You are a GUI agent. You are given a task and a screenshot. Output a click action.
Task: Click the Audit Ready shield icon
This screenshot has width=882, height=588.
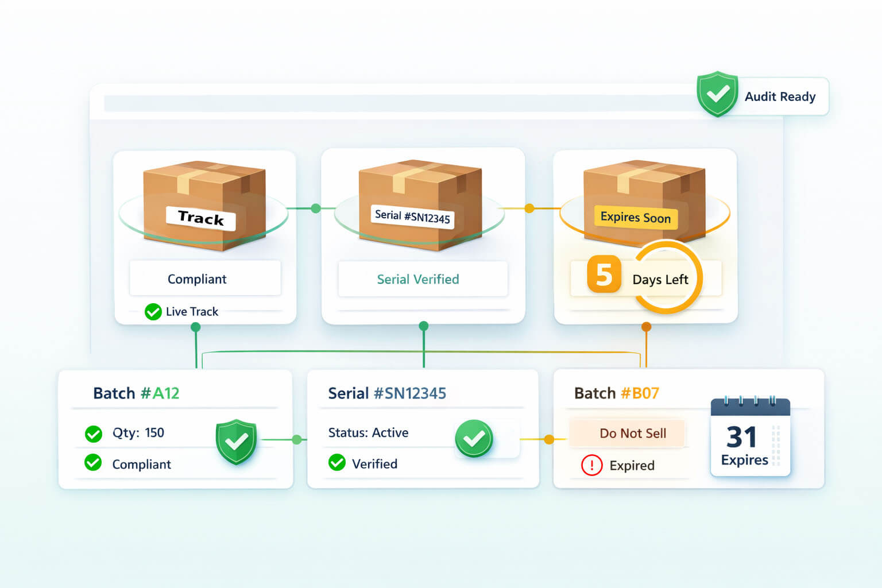coord(717,94)
